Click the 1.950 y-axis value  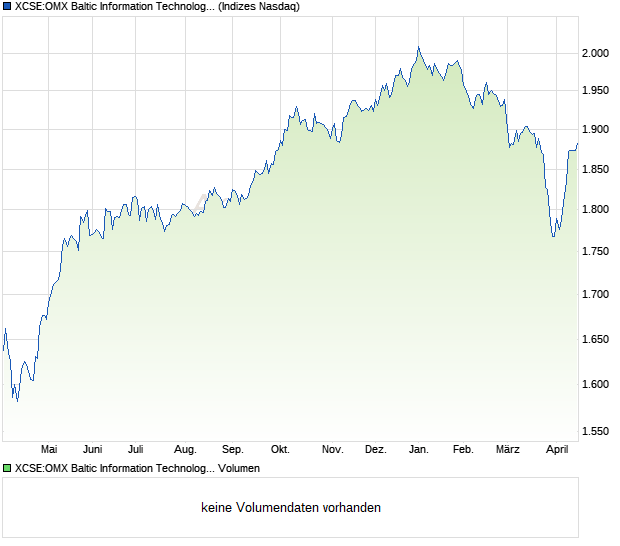595,91
